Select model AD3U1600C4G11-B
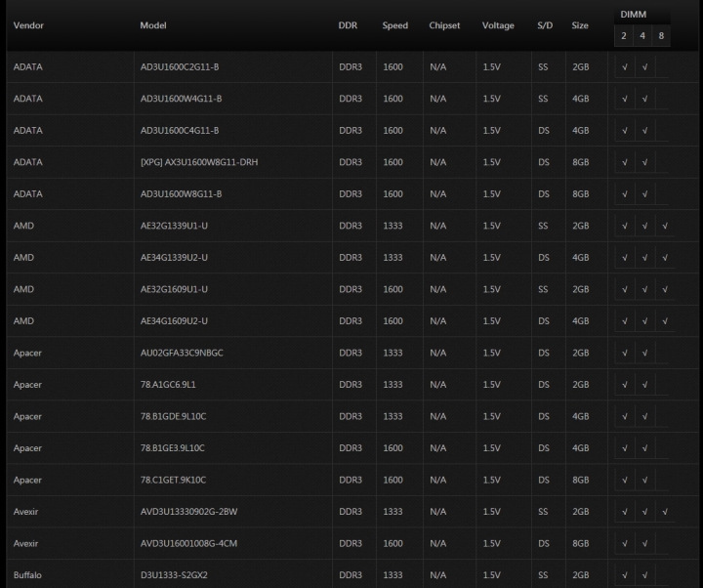This screenshot has width=703, height=588. point(180,131)
